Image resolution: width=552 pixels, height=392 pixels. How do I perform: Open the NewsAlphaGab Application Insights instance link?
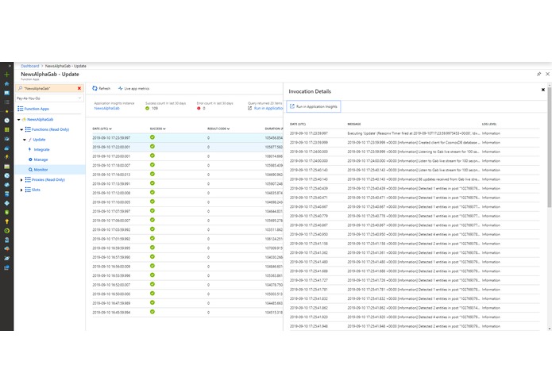(x=106, y=108)
